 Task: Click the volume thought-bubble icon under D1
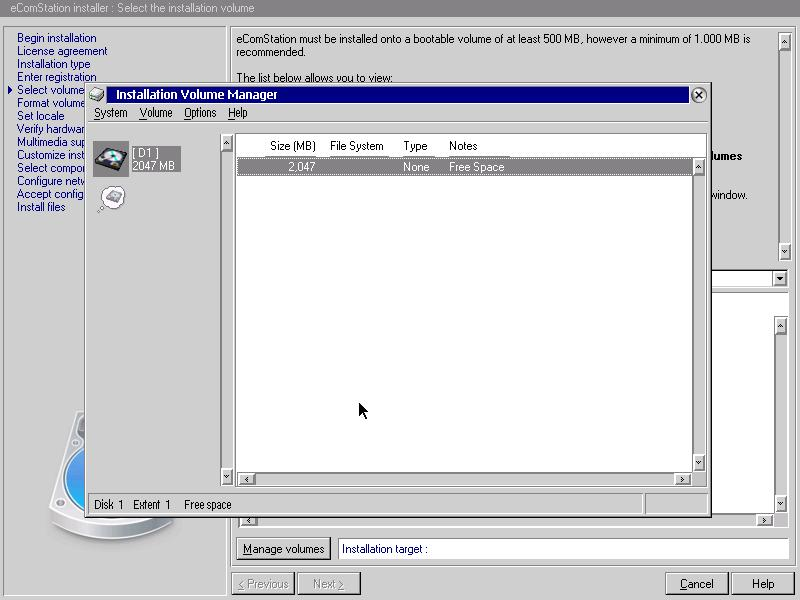[x=111, y=199]
